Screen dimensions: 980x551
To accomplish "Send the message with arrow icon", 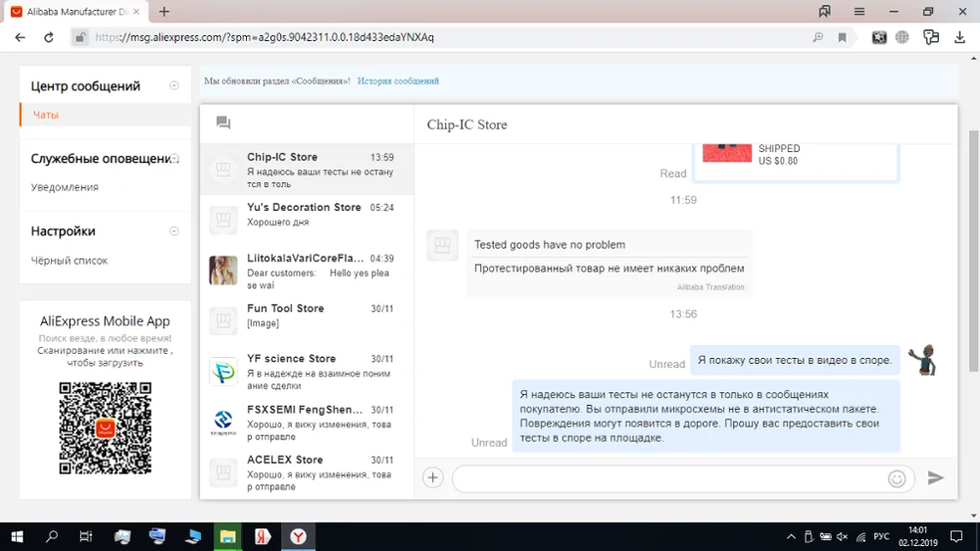I will [936, 477].
